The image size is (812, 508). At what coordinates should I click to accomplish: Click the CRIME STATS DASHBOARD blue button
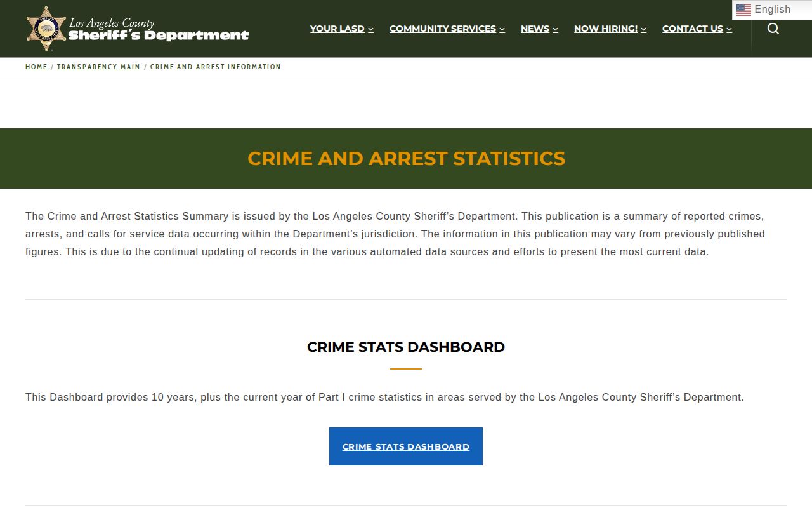406,446
